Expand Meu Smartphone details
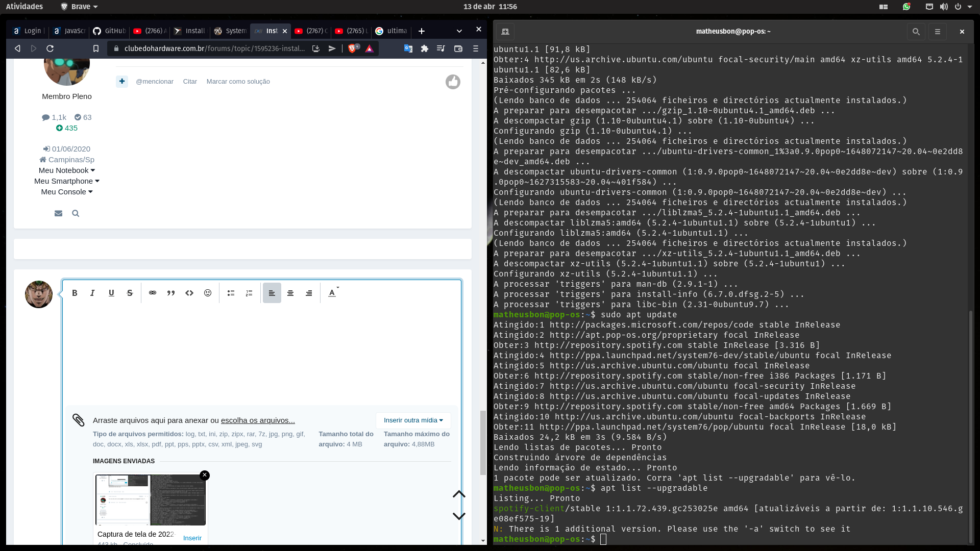The image size is (980, 551). click(x=67, y=181)
